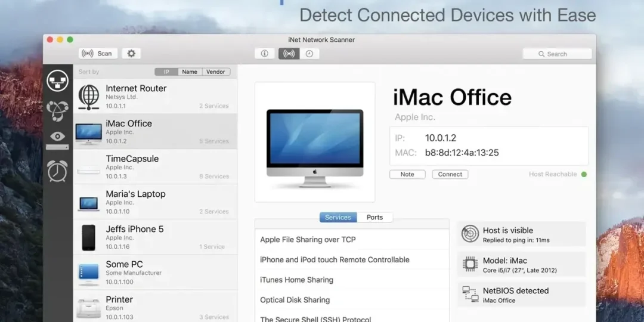Open the Wake on LAN alarm clock icon
This screenshot has width=644, height=322.
(x=57, y=171)
